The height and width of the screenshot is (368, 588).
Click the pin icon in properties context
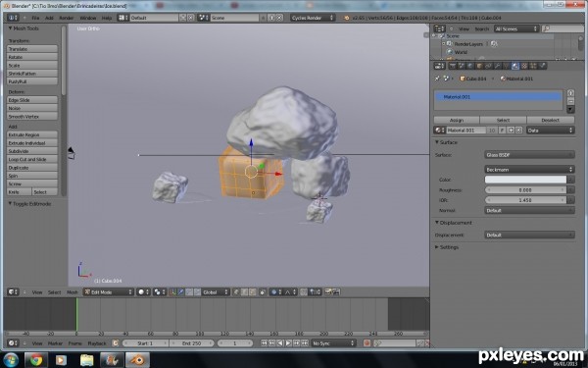[437, 79]
